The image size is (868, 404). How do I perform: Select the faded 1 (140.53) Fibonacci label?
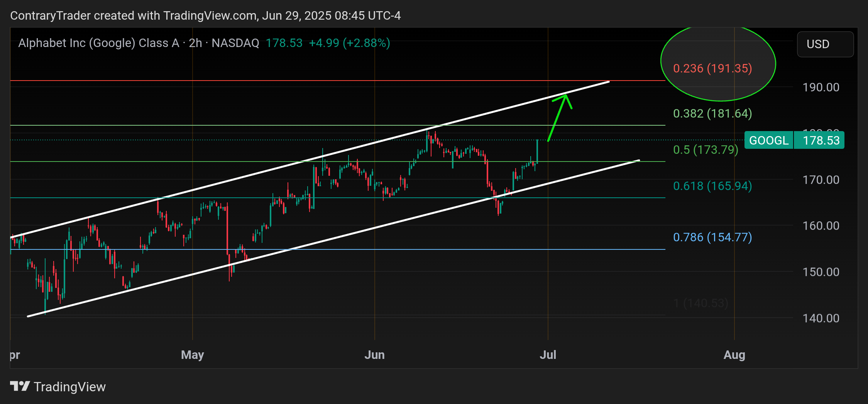coord(701,303)
